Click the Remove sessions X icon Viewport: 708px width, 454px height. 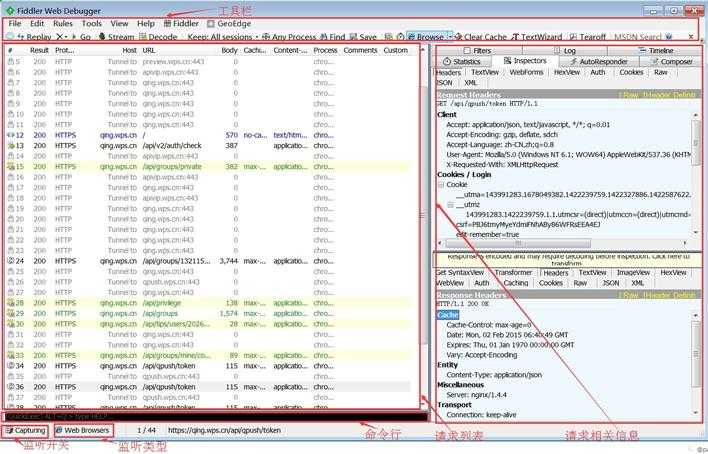(60, 37)
